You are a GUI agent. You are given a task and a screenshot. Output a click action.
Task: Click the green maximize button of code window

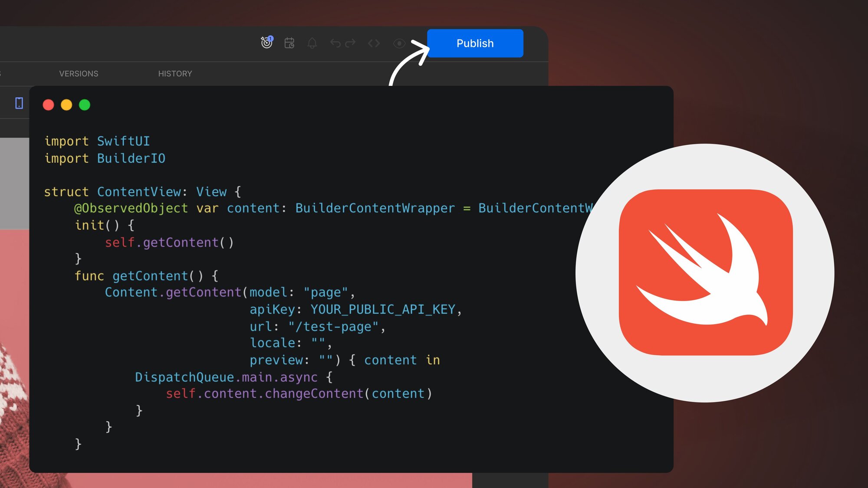click(85, 105)
